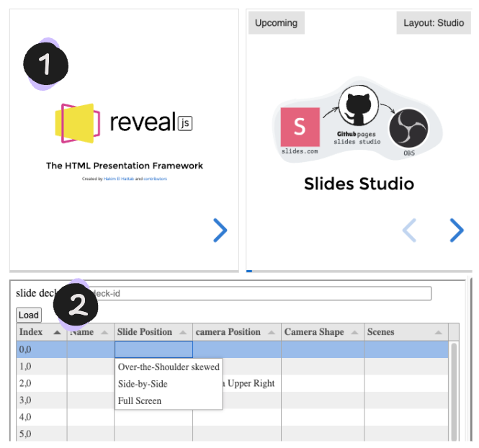This screenshot has height=448, width=479.
Task: Click the OBS logo icon
Action: pos(408,129)
